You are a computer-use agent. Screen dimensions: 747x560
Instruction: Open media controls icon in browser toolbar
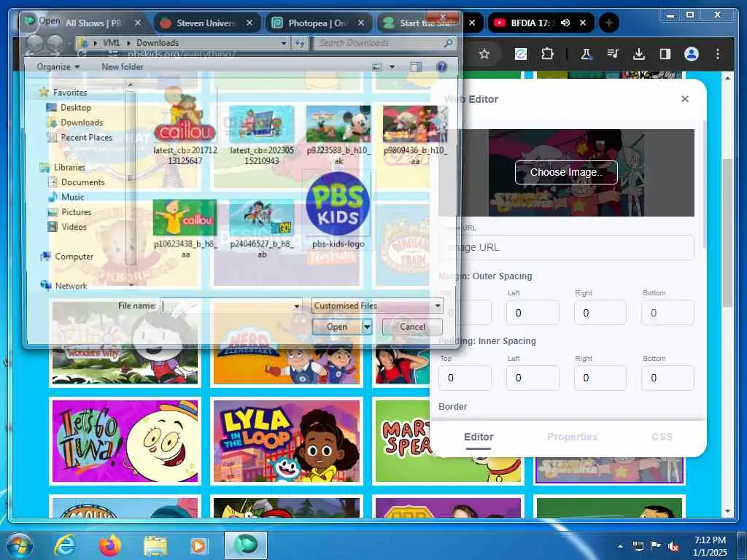click(613, 54)
